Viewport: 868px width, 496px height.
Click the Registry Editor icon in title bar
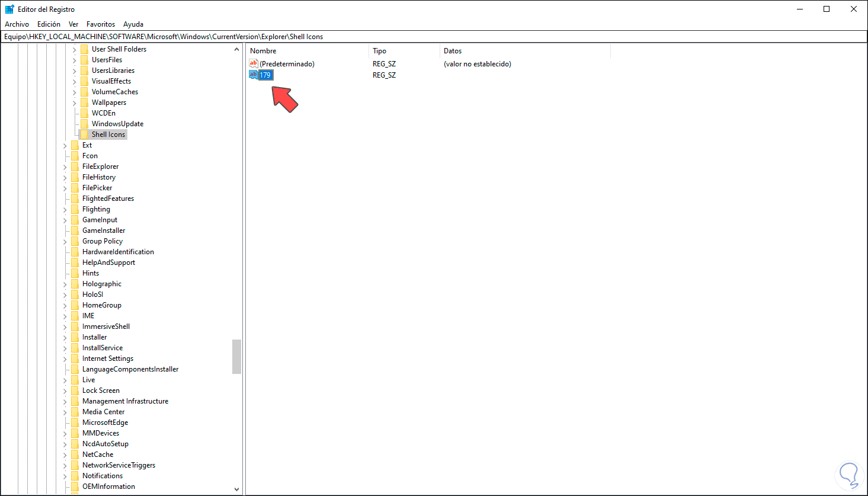click(8, 8)
